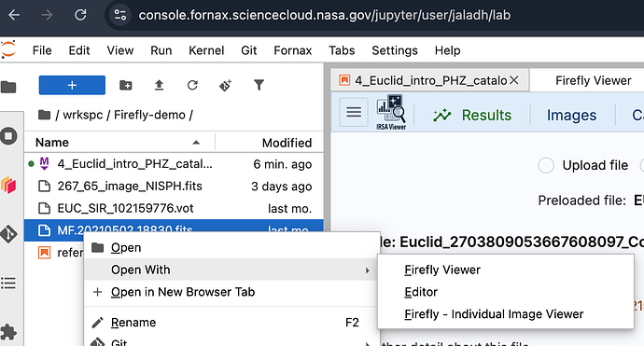Screen dimensions: 644x346
Task: Sort files by Name column
Action: 119,143
